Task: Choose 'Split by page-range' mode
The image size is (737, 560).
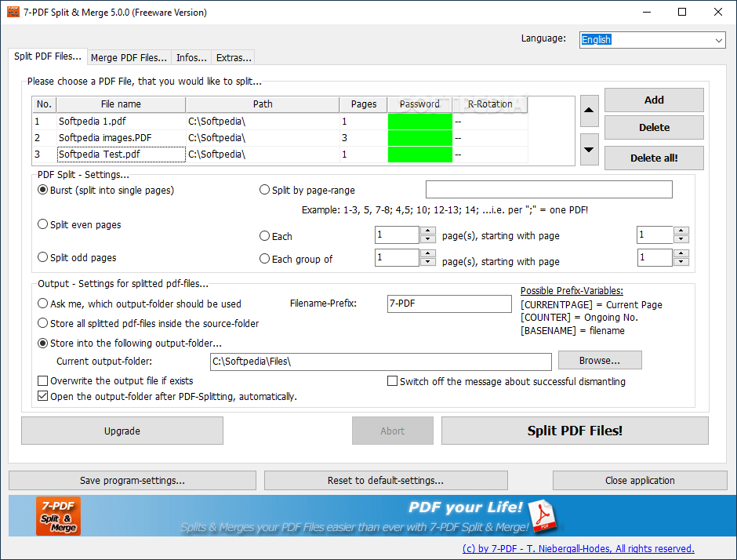Action: tap(264, 189)
